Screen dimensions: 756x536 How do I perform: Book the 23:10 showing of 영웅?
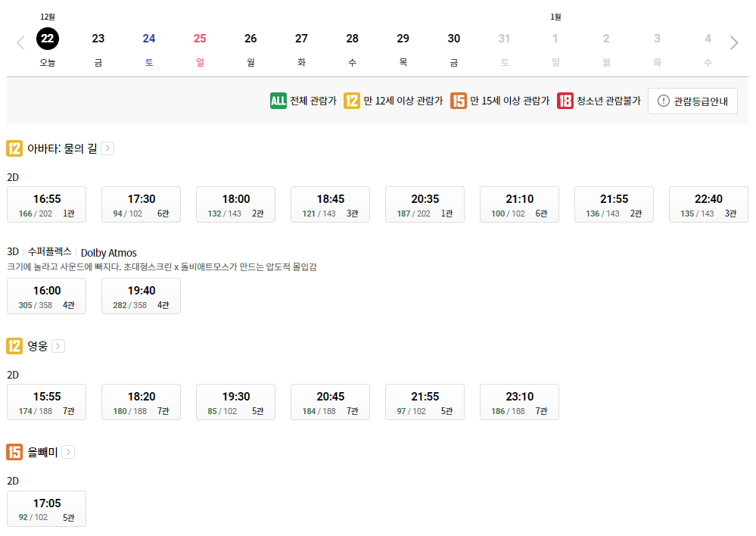[x=519, y=401]
